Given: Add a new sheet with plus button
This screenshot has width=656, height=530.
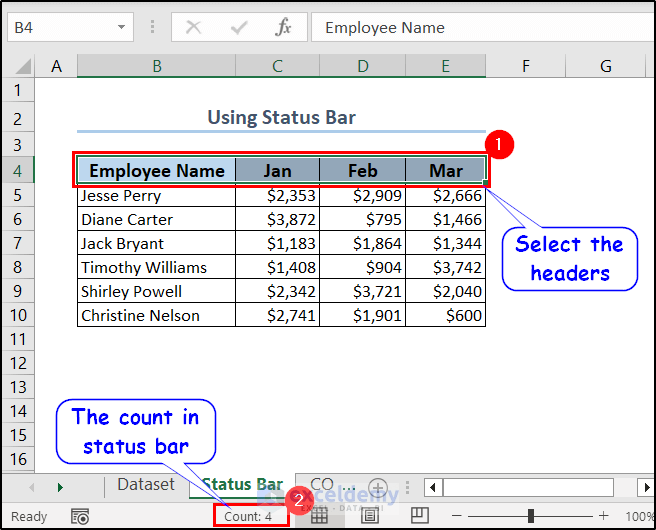Looking at the screenshot, I should (x=378, y=487).
